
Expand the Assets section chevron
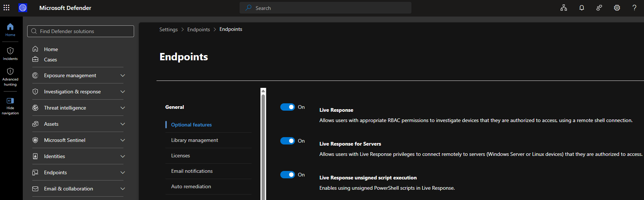point(123,124)
